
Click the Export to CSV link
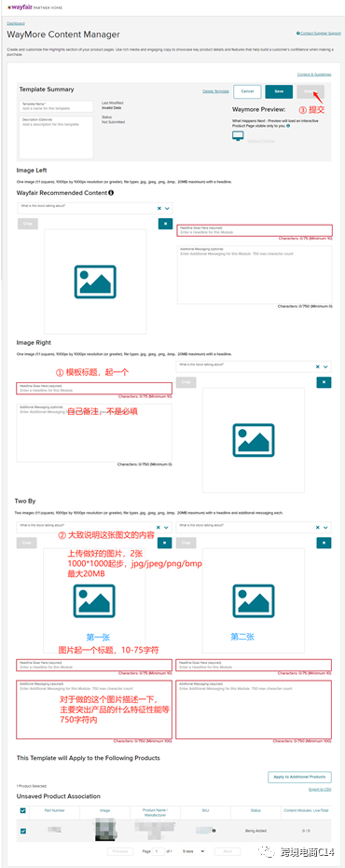(x=320, y=790)
